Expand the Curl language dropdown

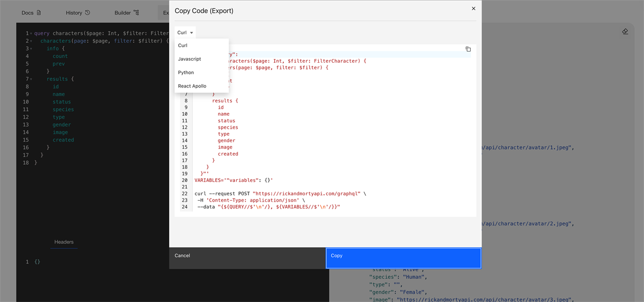(x=185, y=33)
